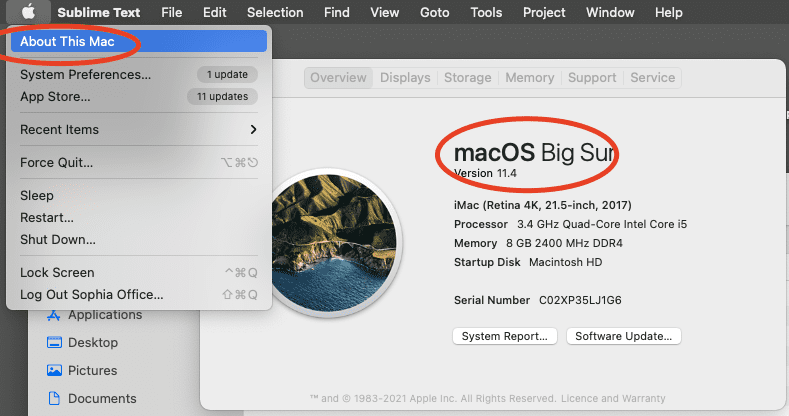789x416 pixels.
Task: Choose Force Quit from Apple menu
Action: pos(139,162)
